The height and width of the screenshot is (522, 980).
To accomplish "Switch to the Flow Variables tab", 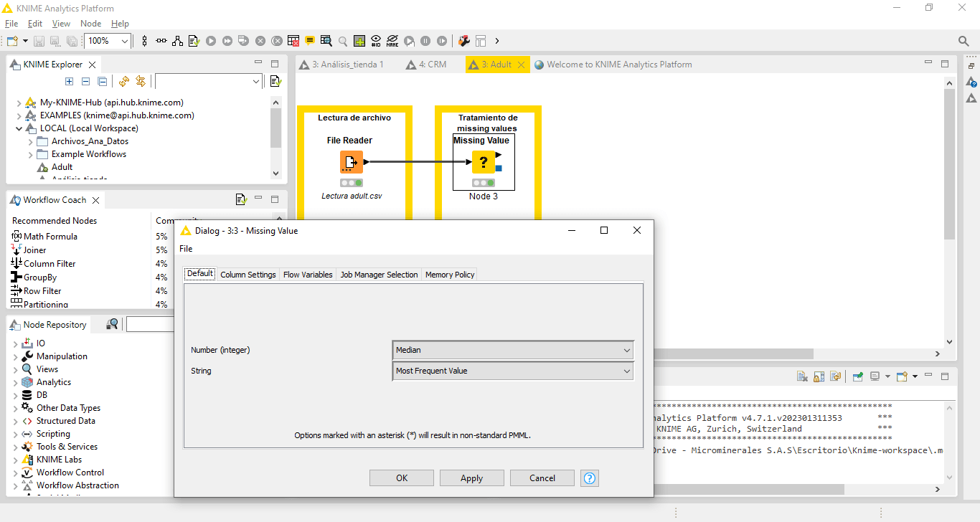I will pyautogui.click(x=308, y=275).
